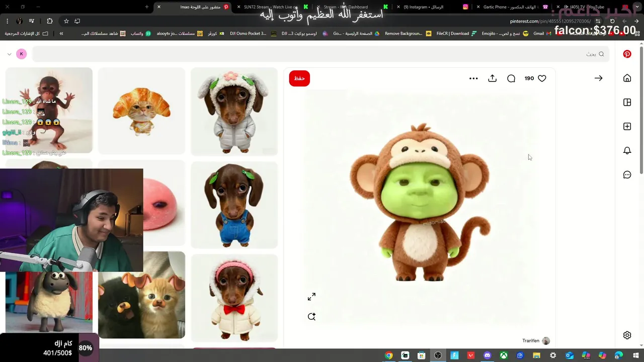Screen dimensions: 644x362
Task: Open the croissant cat pin thumbnail
Action: 141,111
